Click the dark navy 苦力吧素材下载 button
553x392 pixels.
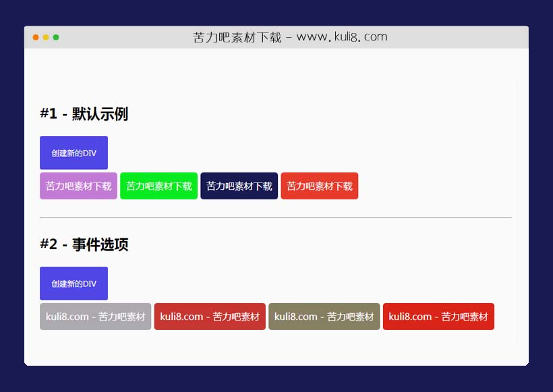coord(239,185)
